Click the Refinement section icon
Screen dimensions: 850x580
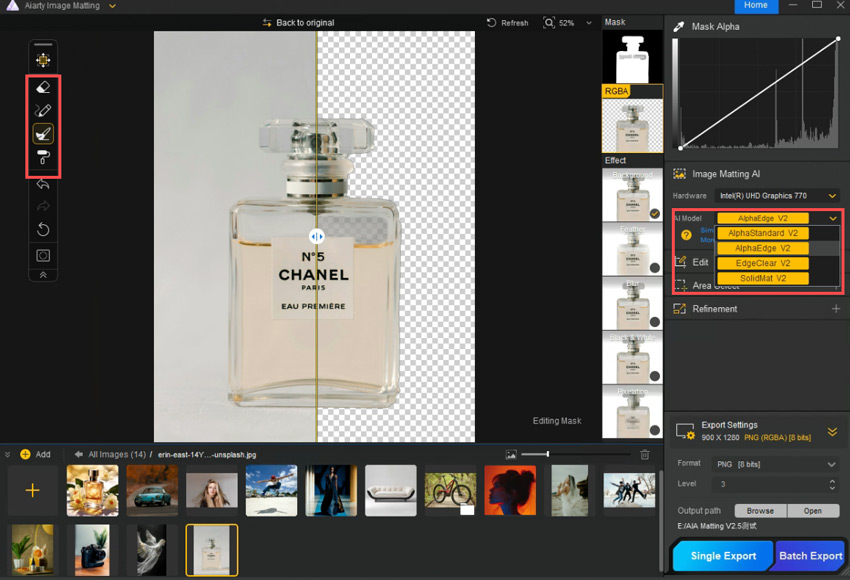coord(679,309)
